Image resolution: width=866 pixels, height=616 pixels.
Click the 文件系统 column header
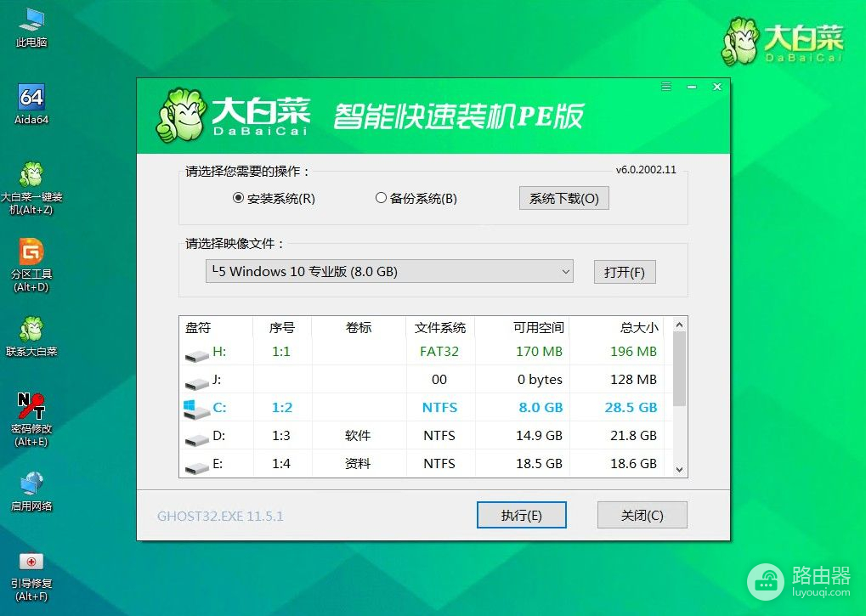(x=440, y=327)
